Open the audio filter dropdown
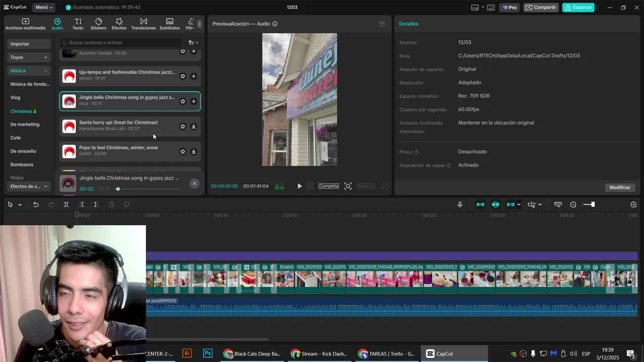This screenshot has width=644, height=362. [193, 43]
